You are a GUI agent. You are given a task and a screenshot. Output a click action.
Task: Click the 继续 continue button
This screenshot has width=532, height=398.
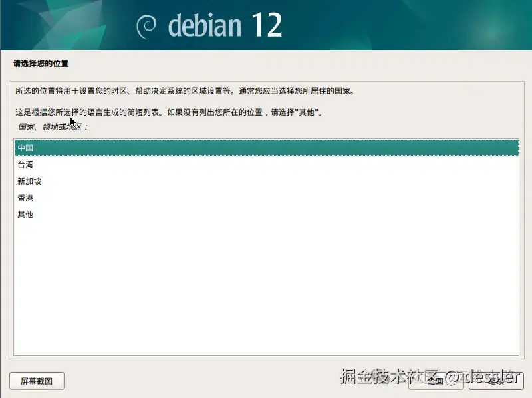coord(496,381)
